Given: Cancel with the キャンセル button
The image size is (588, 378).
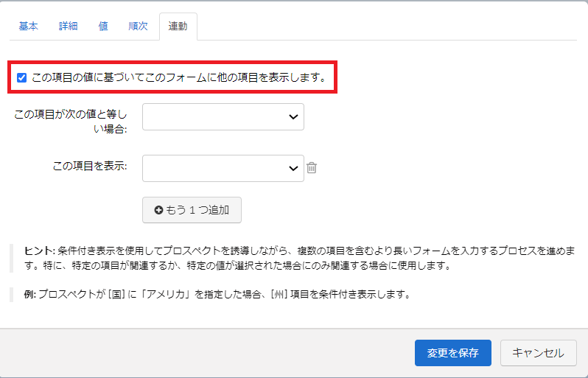Looking at the screenshot, I should pyautogui.click(x=539, y=353).
